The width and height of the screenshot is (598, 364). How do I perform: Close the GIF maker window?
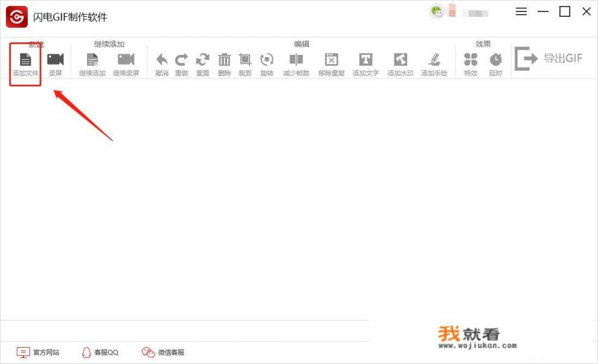click(587, 12)
